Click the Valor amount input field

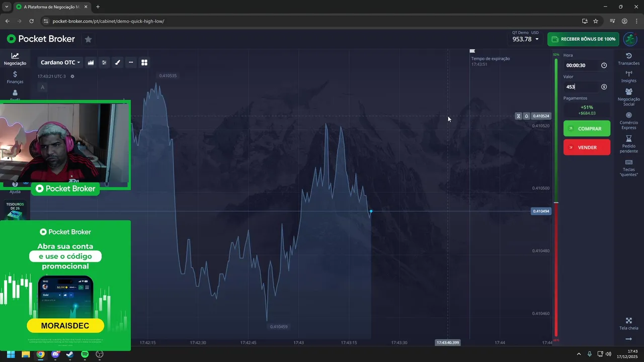[x=587, y=87]
